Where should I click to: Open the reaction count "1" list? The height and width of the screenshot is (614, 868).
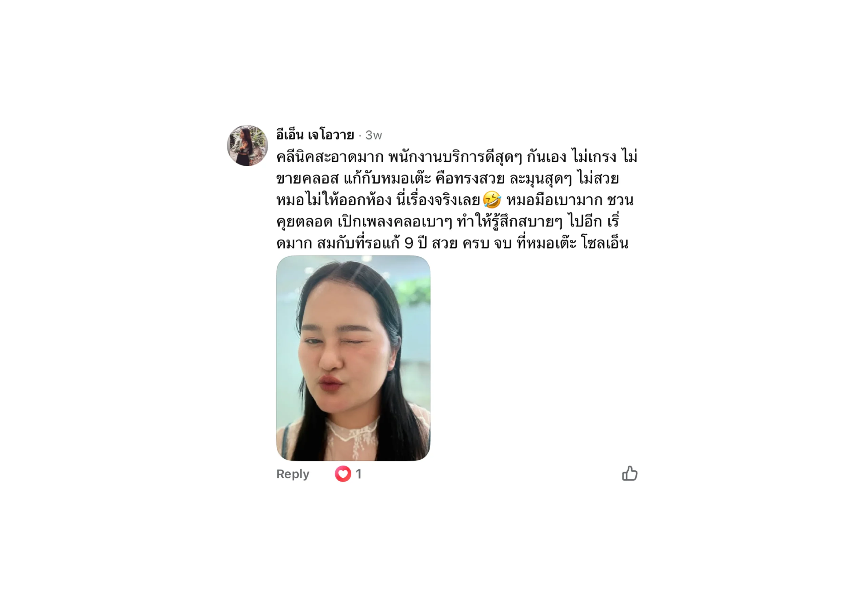click(358, 474)
